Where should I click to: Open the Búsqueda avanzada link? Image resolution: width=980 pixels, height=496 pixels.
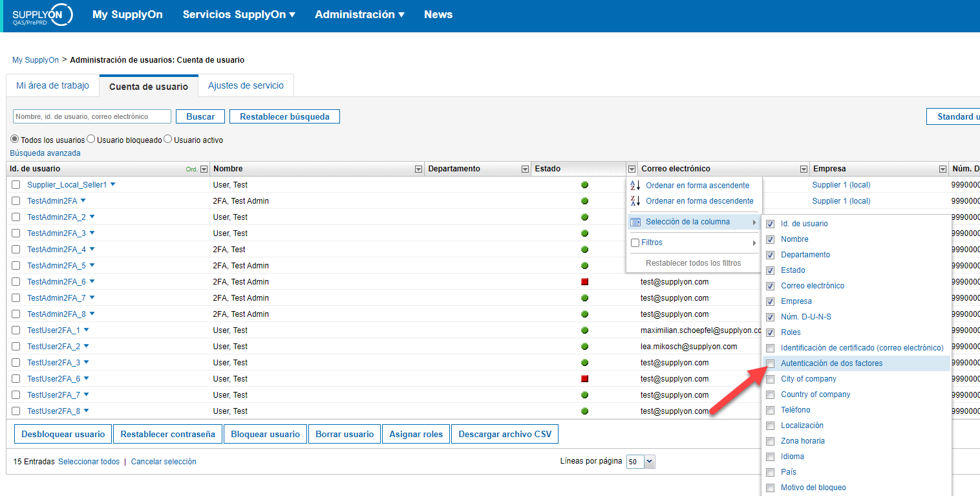pyautogui.click(x=45, y=153)
